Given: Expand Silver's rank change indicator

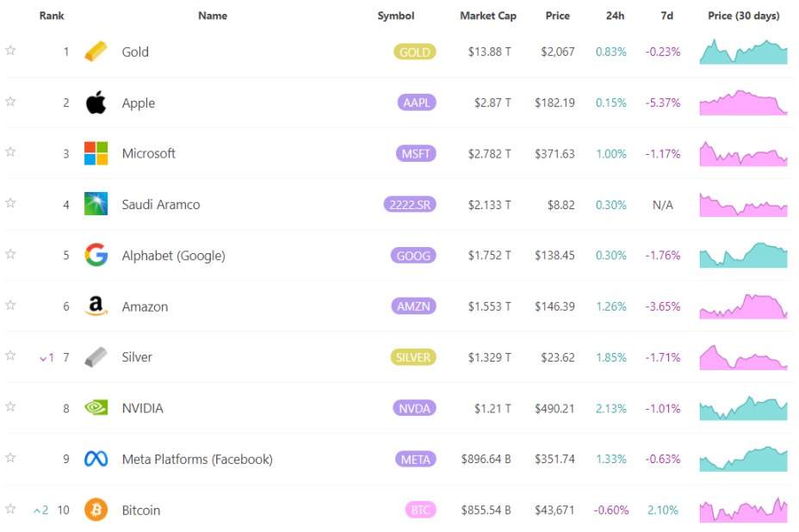Looking at the screenshot, I should (x=46, y=356).
